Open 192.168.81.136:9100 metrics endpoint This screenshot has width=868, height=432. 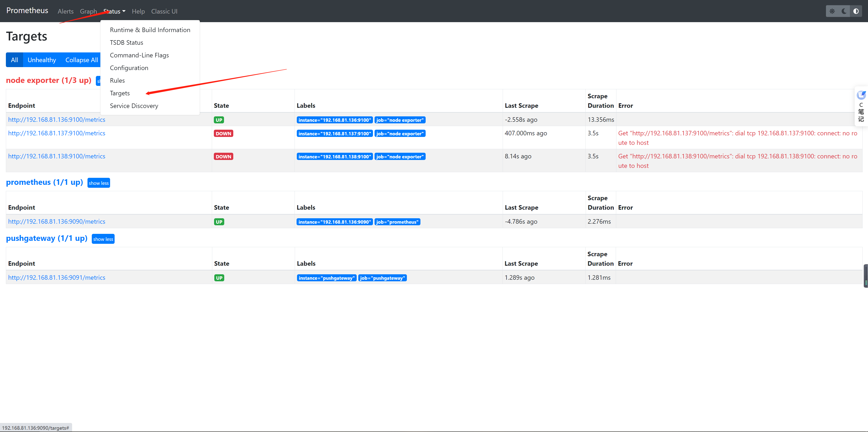pos(57,120)
